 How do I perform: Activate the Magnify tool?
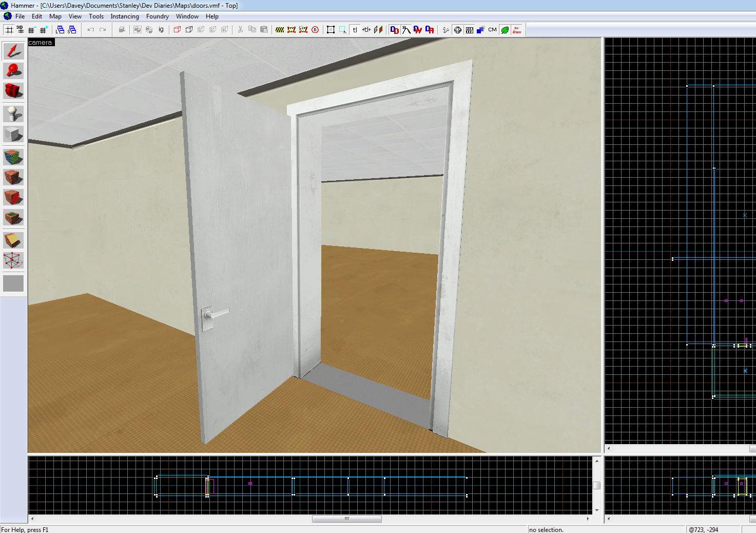point(13,71)
